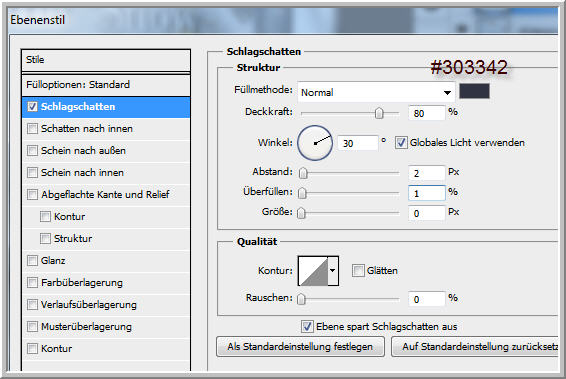Screen dimensions: 566x379
Task: Enable the Verlaufsüberlagerung checkbox
Action: [x=32, y=305]
